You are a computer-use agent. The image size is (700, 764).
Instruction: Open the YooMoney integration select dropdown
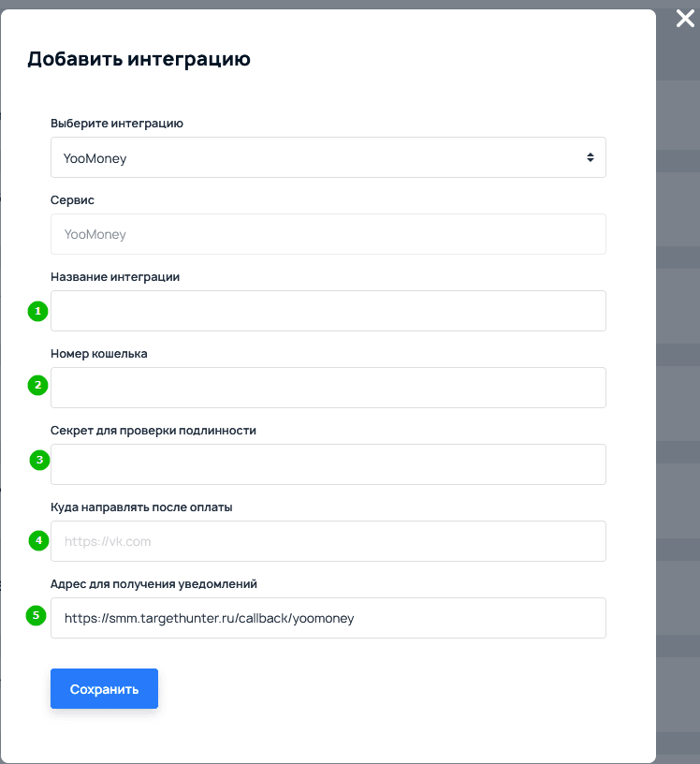coord(328,158)
